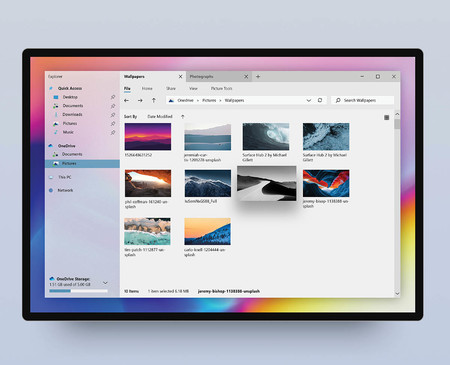This screenshot has width=450, height=365.
Task: Refresh the Wallpapers folder view
Action: pos(320,100)
